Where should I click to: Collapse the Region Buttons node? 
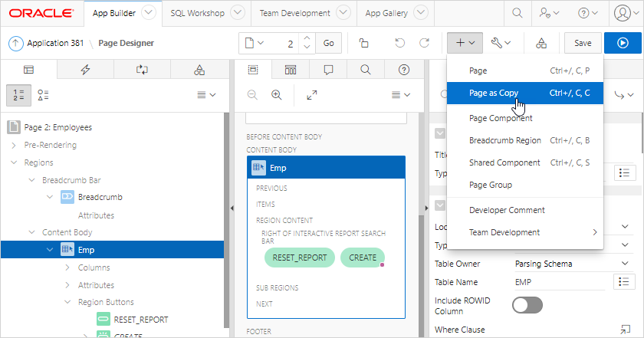(67, 302)
